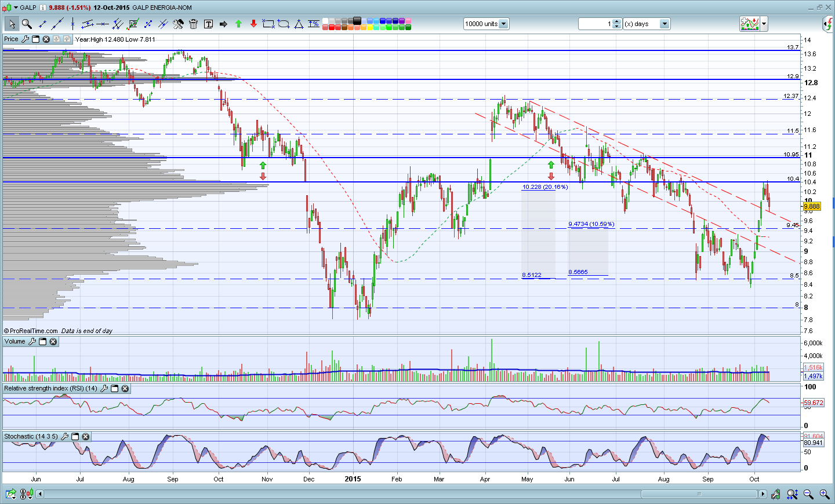Toggle maximize on the Stochastic panel
This screenshot has width=835, height=504.
(x=75, y=436)
